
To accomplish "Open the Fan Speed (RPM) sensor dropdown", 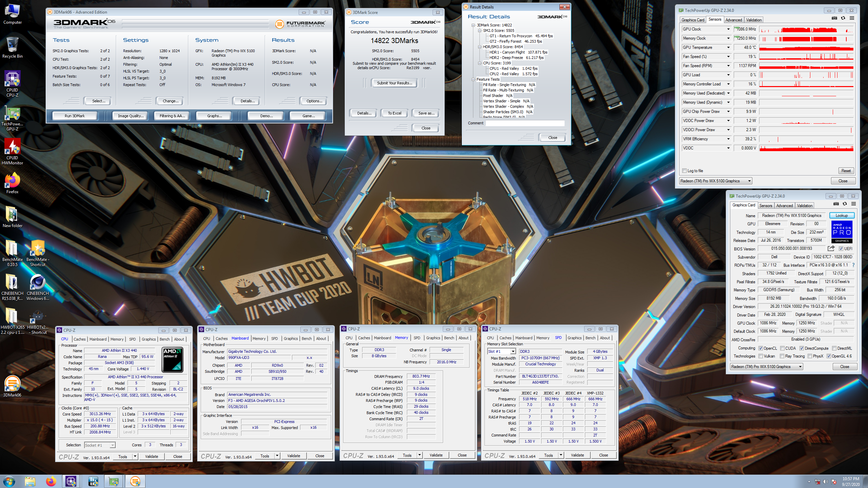I will pyautogui.click(x=728, y=66).
